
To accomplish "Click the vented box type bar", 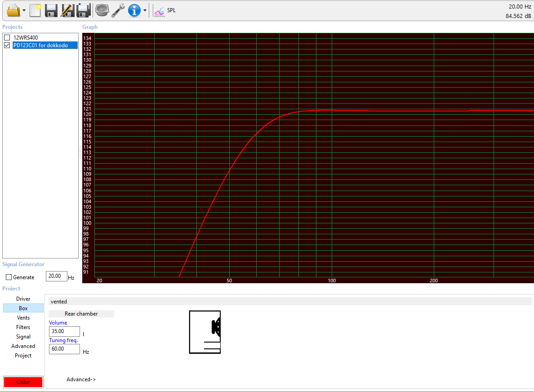I will (290, 301).
